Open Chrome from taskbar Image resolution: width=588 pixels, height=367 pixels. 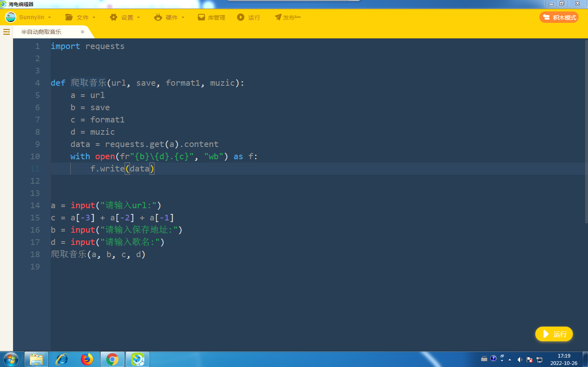point(112,359)
